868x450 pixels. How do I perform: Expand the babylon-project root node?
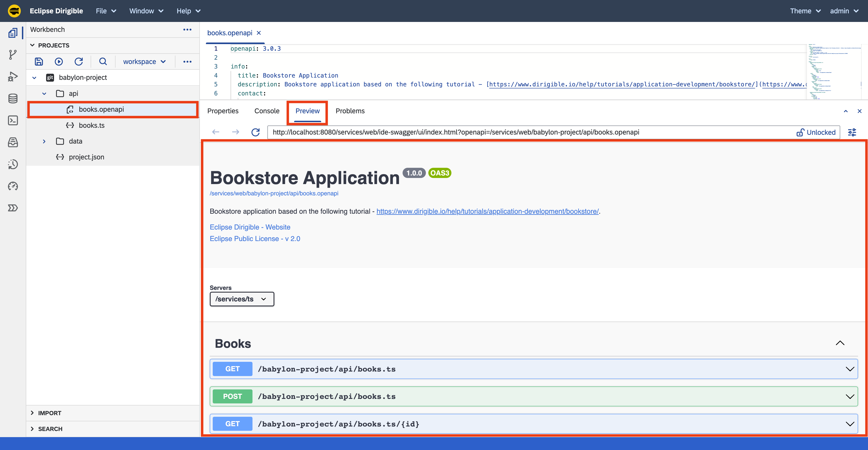34,77
